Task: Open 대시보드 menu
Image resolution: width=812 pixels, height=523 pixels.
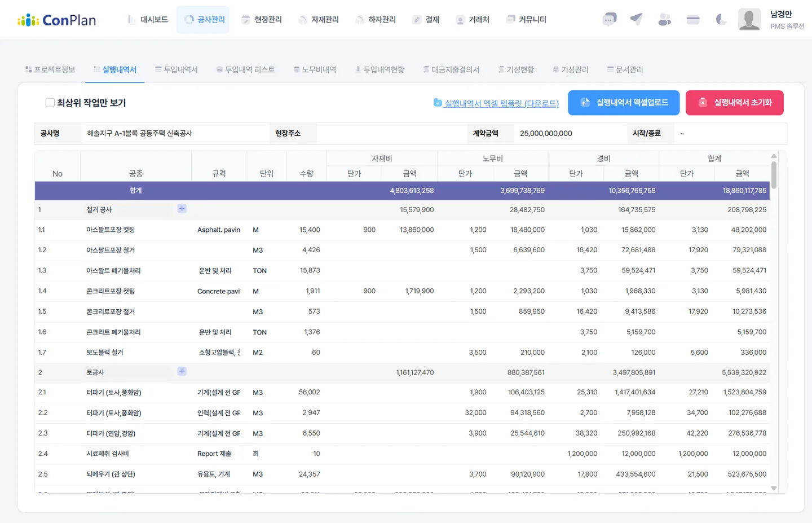Action: [148, 20]
